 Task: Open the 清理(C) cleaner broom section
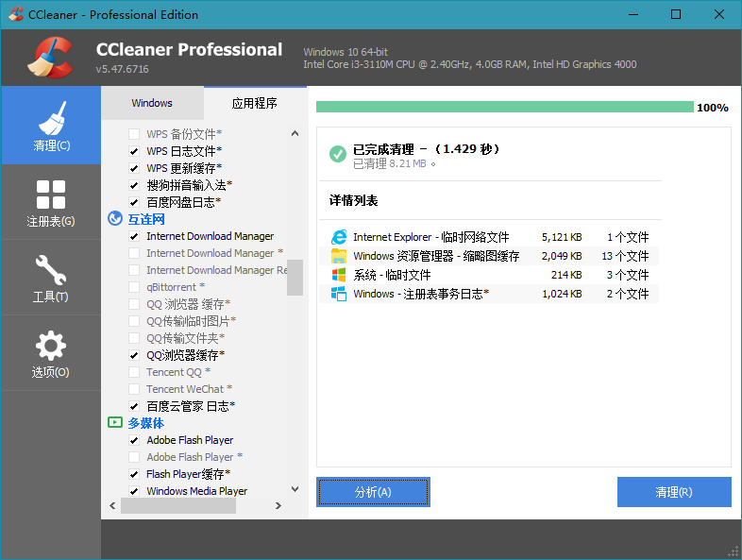tap(51, 126)
